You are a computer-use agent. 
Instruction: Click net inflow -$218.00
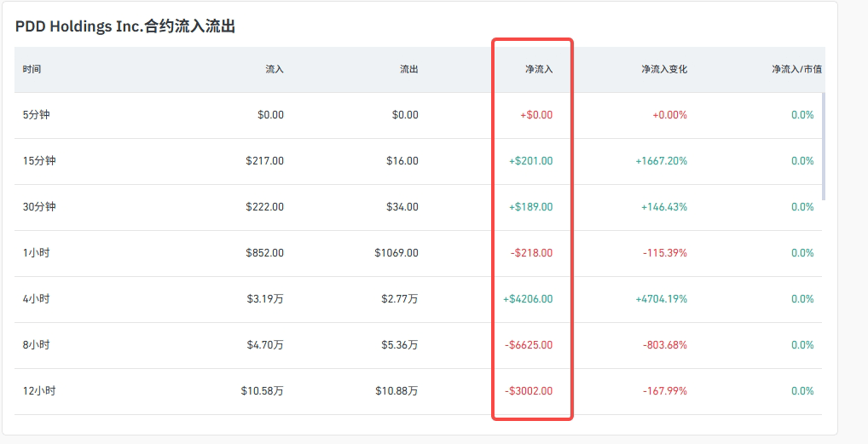[531, 252]
